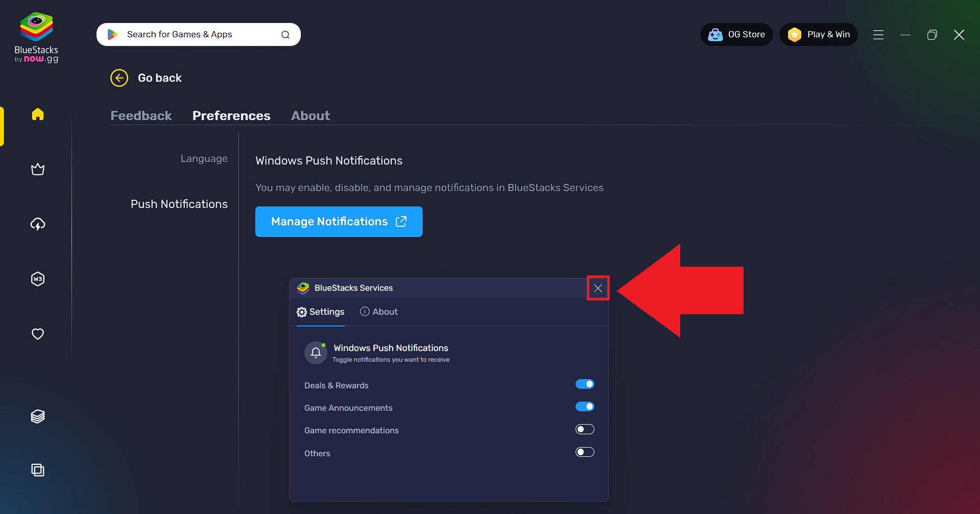Click the BlueStacks logo

click(36, 38)
